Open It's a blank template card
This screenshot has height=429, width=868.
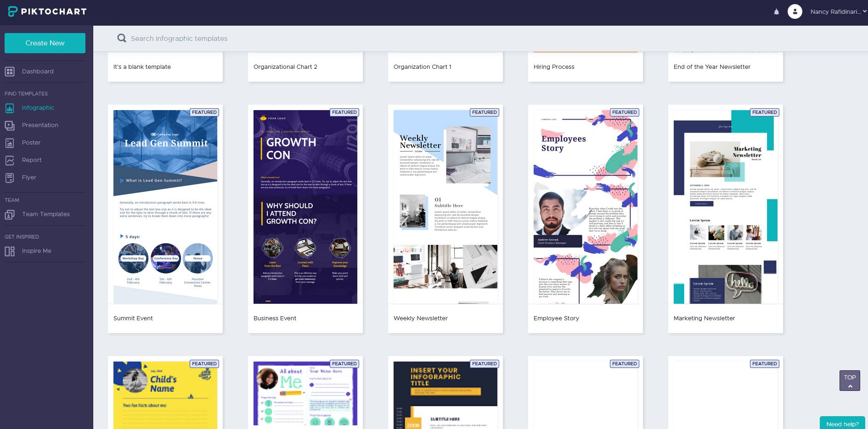tap(165, 67)
